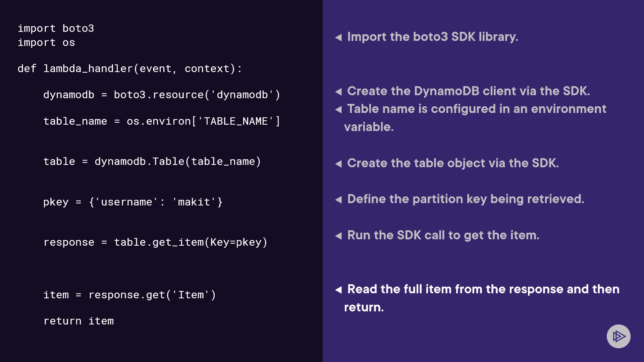
Task: Click arrow beside 'Create the DynamoDB client'
Action: point(338,92)
